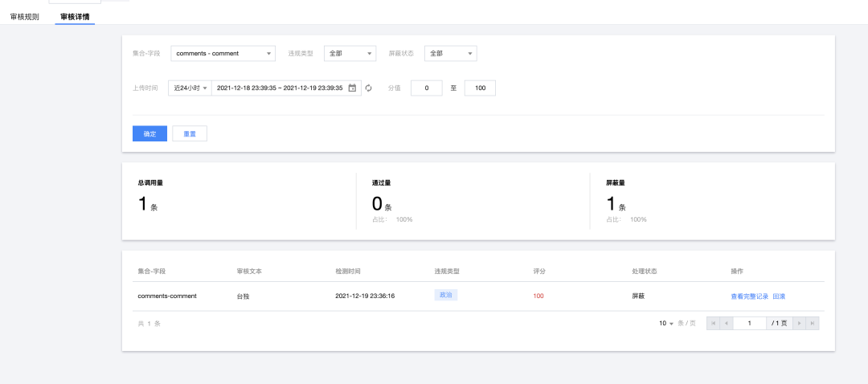Click the 重置 button

point(190,134)
